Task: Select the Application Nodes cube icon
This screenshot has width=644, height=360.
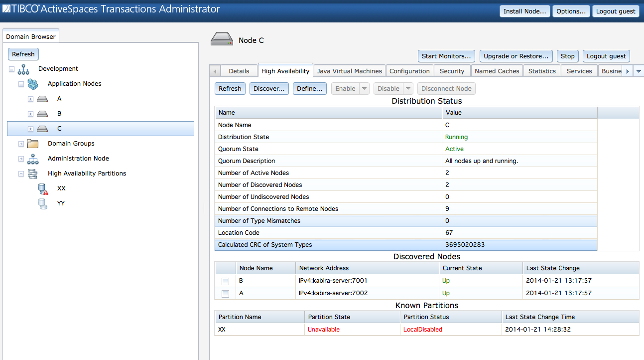Action: pos(33,83)
